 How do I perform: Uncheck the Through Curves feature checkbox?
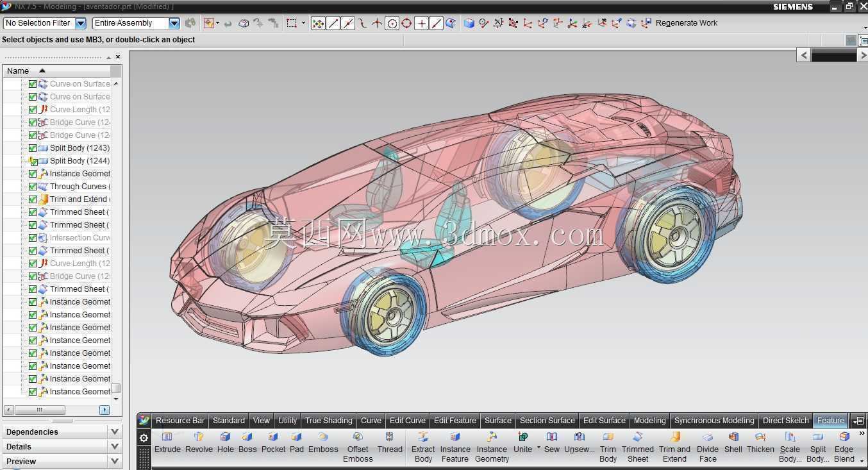coord(33,187)
